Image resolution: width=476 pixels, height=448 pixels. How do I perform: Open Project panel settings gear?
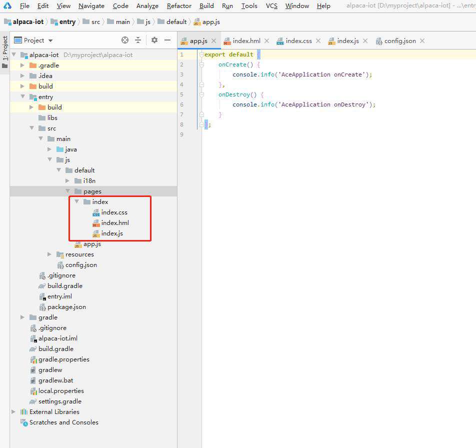(154, 40)
